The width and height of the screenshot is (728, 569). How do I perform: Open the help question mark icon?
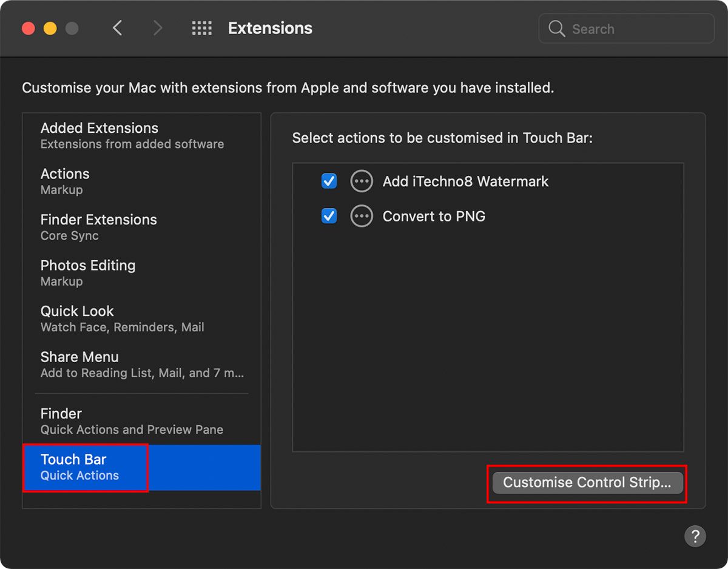pyautogui.click(x=695, y=536)
